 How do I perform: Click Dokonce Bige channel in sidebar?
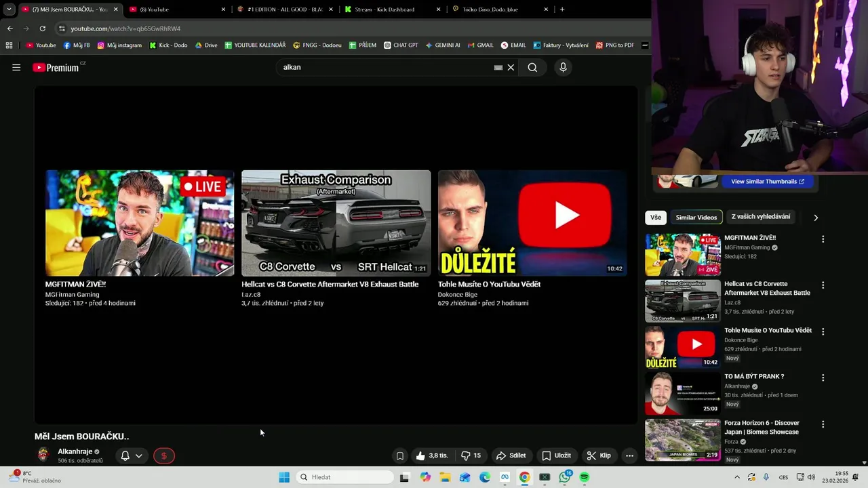(x=741, y=340)
